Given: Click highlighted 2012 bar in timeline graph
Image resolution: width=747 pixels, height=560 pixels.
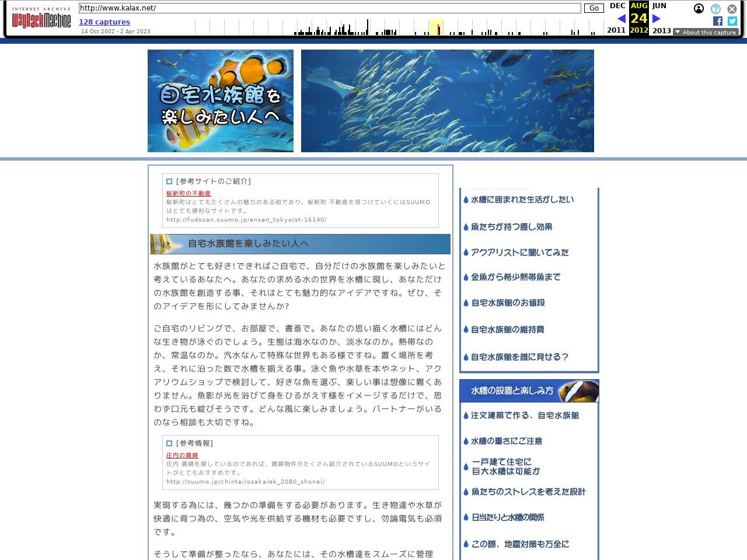Looking at the screenshot, I should (436, 27).
